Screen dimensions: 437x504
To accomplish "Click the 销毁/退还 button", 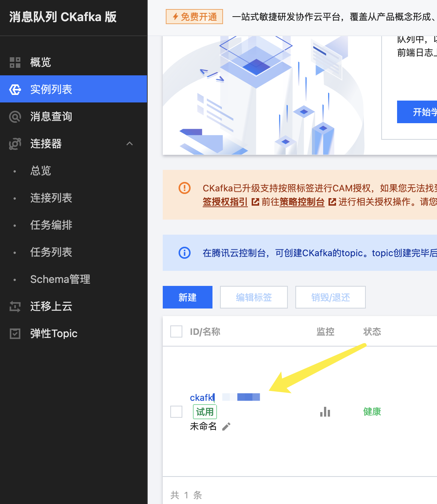I will point(330,297).
